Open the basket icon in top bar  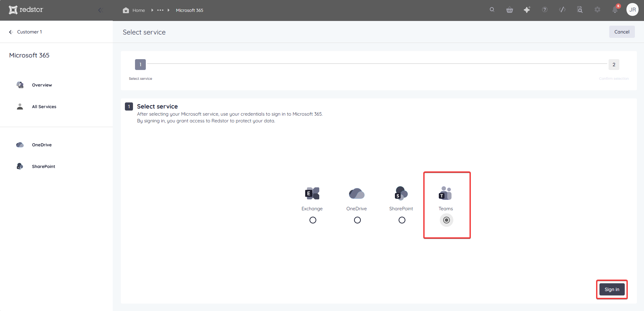click(x=510, y=10)
